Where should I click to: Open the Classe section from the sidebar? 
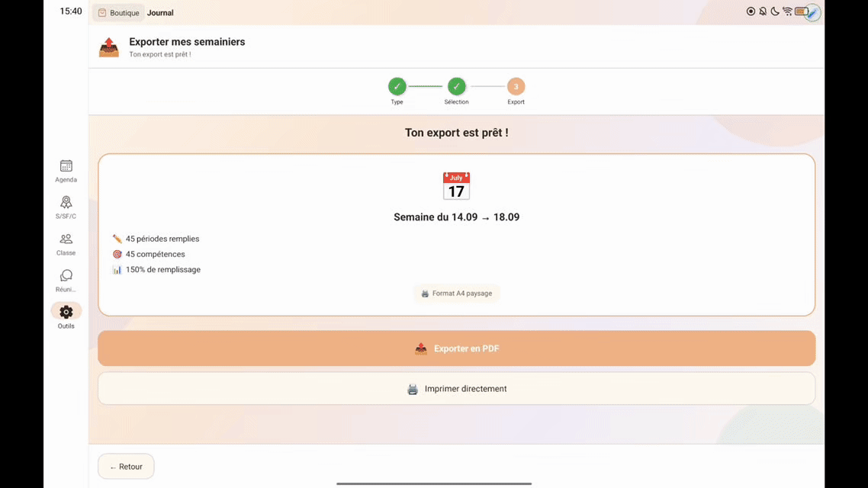[66, 242]
